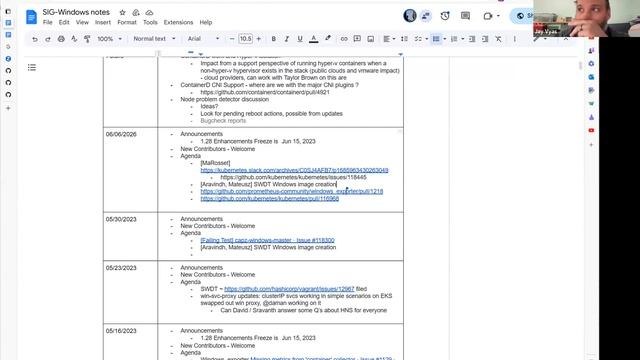640x360 pixels.
Task: Run spelling and grammar check
Action: [74, 39]
